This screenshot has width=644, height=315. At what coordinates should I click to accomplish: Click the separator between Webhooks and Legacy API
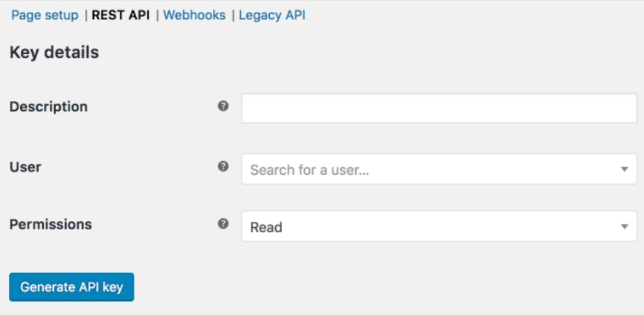pos(233,16)
